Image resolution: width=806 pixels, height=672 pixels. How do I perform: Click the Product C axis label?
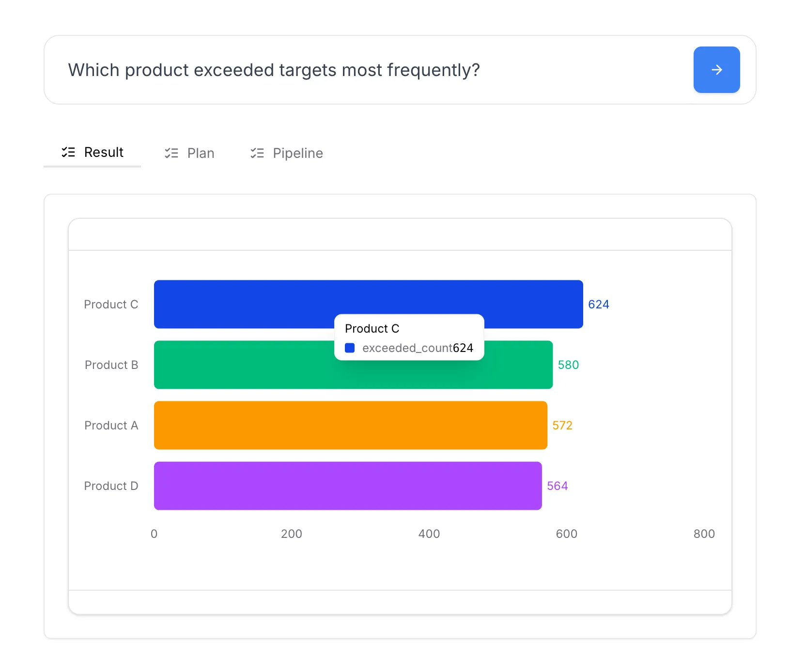click(x=111, y=305)
